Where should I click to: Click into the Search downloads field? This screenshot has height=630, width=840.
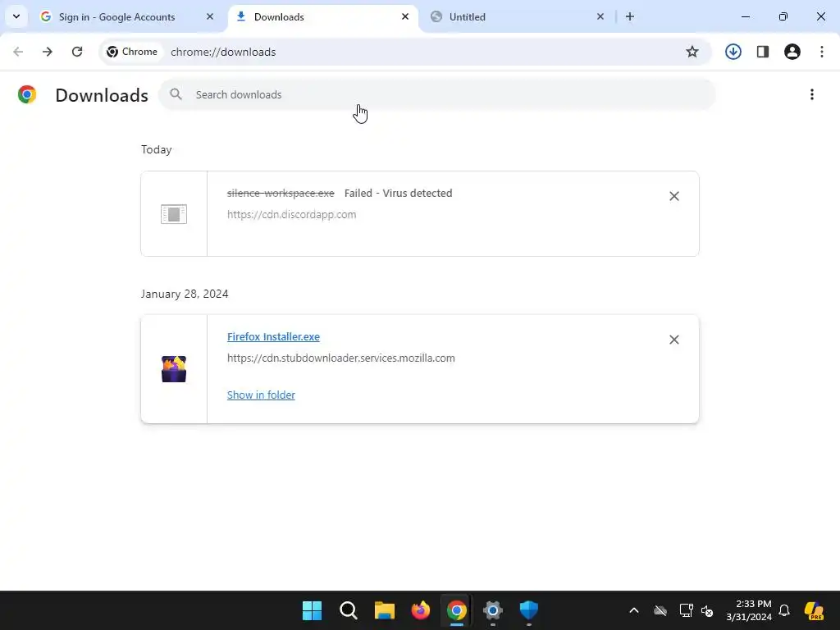pyautogui.click(x=436, y=94)
